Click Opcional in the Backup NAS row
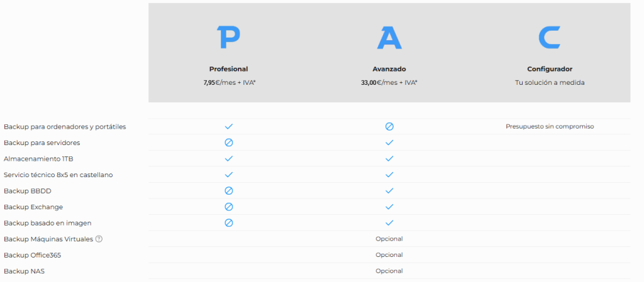 [x=389, y=271]
